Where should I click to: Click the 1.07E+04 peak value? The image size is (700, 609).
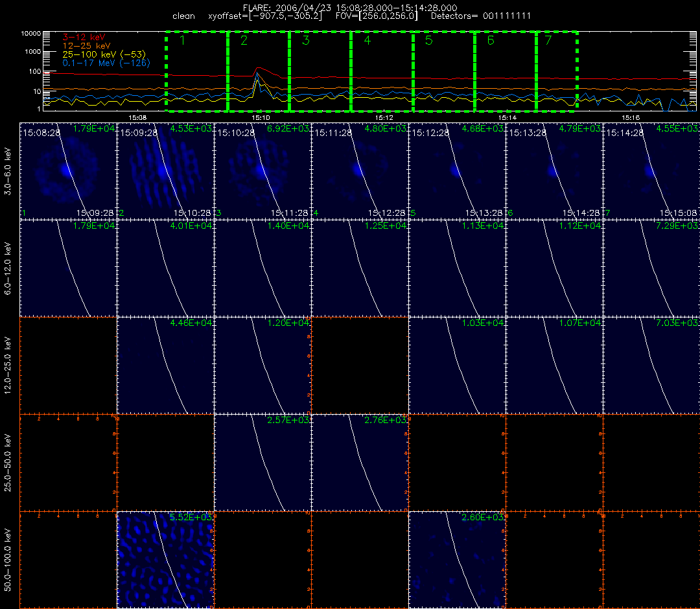click(580, 323)
